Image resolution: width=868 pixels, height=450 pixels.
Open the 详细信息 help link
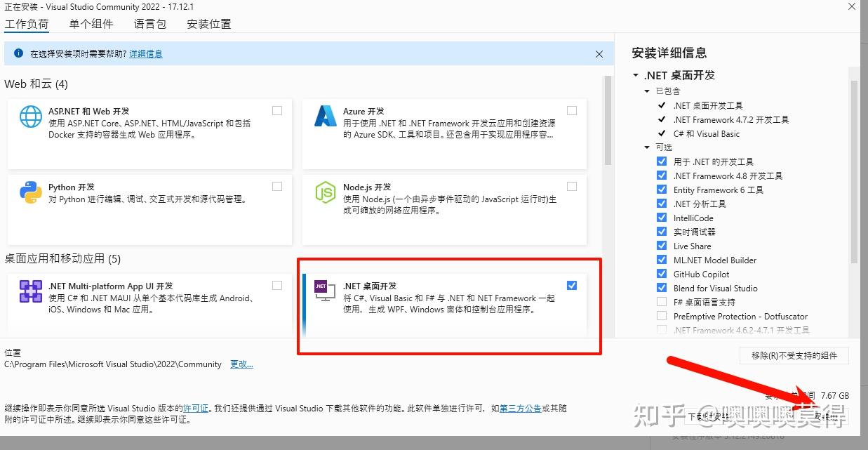click(x=146, y=54)
